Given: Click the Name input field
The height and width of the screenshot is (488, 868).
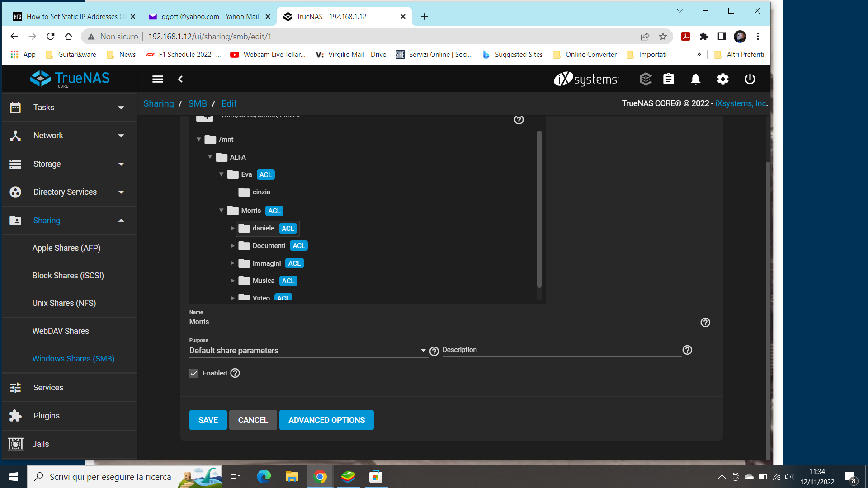Looking at the screenshot, I should point(444,322).
